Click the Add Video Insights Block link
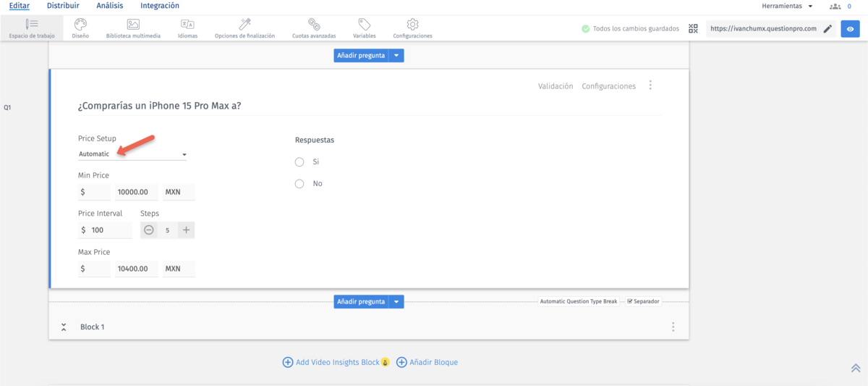 click(x=338, y=362)
